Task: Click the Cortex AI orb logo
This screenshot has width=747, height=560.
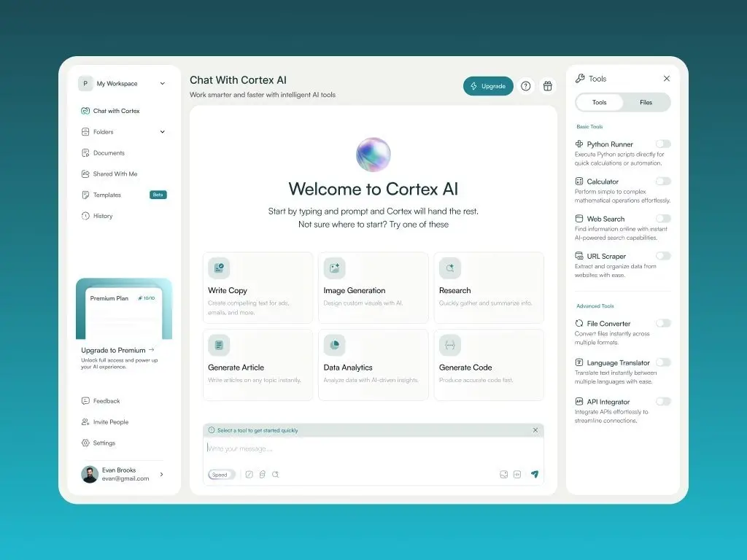Action: 373,155
